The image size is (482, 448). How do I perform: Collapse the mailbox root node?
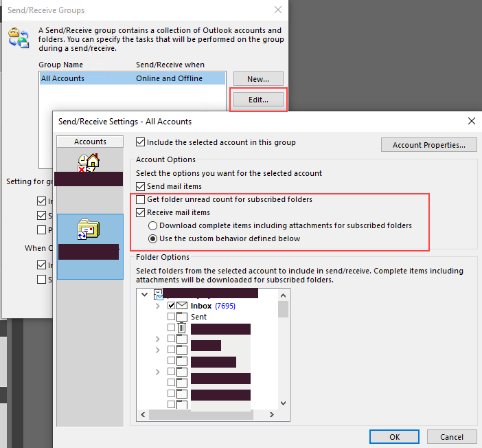tap(144, 295)
